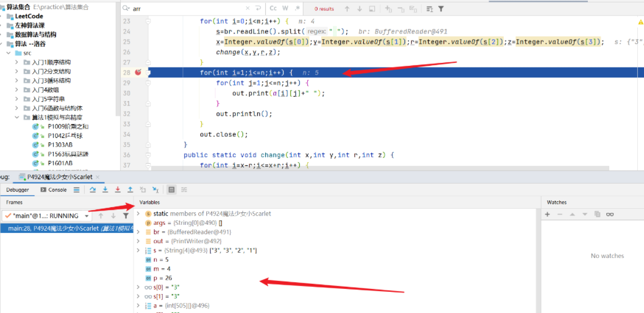Click the select all occurrences icon

tap(414, 8)
